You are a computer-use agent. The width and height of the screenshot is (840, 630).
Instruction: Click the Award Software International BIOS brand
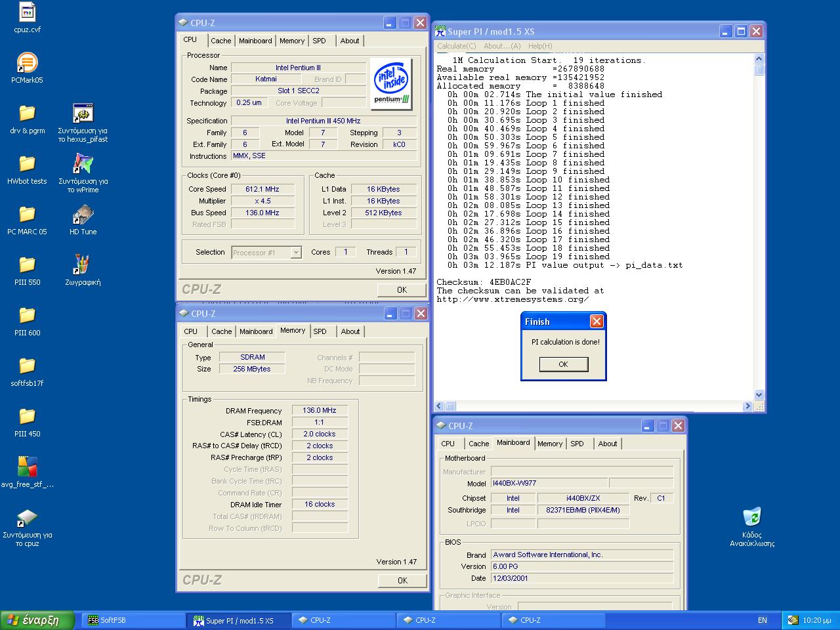coord(581,555)
